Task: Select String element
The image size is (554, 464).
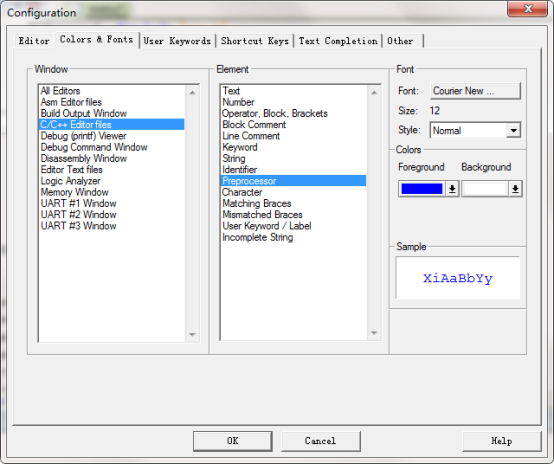Action: 293,158
